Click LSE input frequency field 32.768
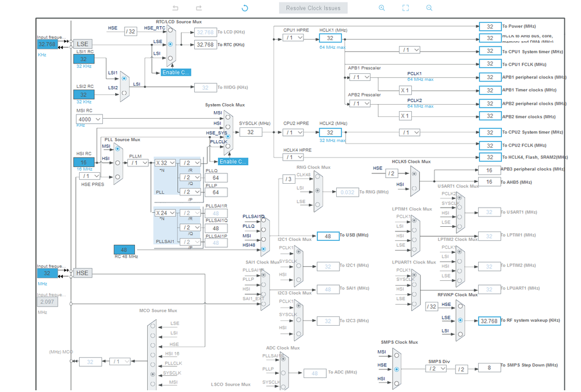The image size is (581, 392). (48, 44)
